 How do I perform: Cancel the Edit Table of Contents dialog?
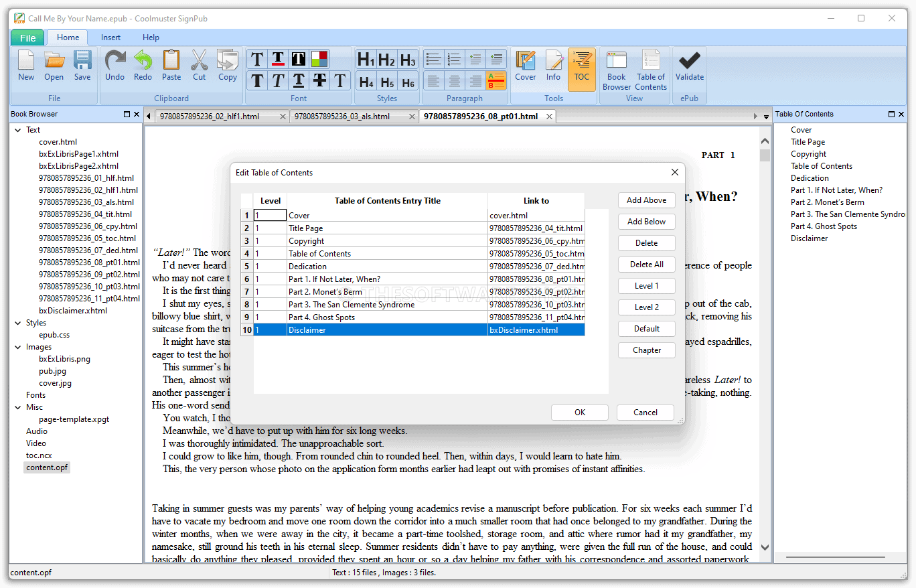coord(645,413)
